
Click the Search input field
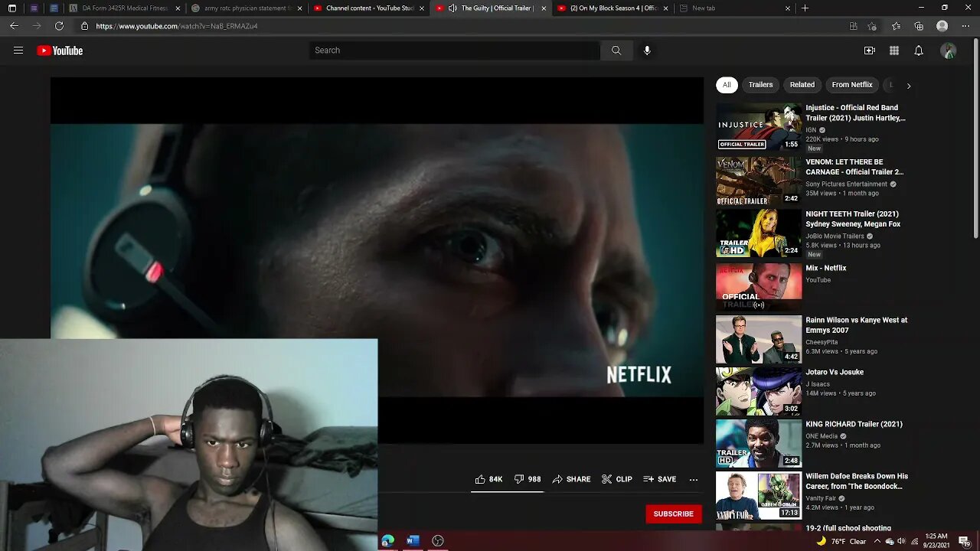[x=455, y=51]
